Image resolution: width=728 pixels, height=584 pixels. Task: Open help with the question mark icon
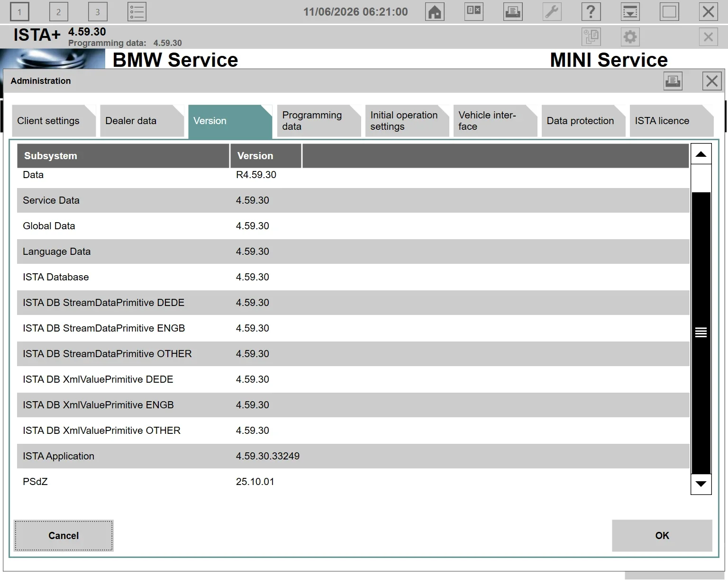pos(591,12)
